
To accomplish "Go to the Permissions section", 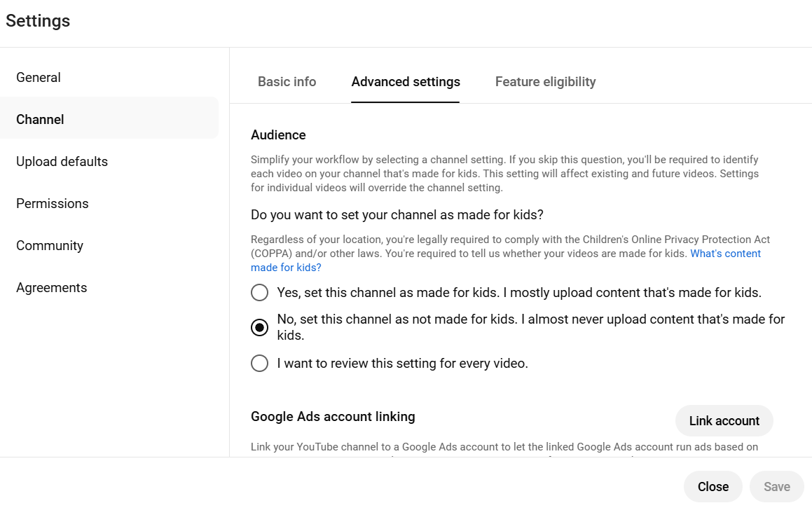I will click(52, 203).
